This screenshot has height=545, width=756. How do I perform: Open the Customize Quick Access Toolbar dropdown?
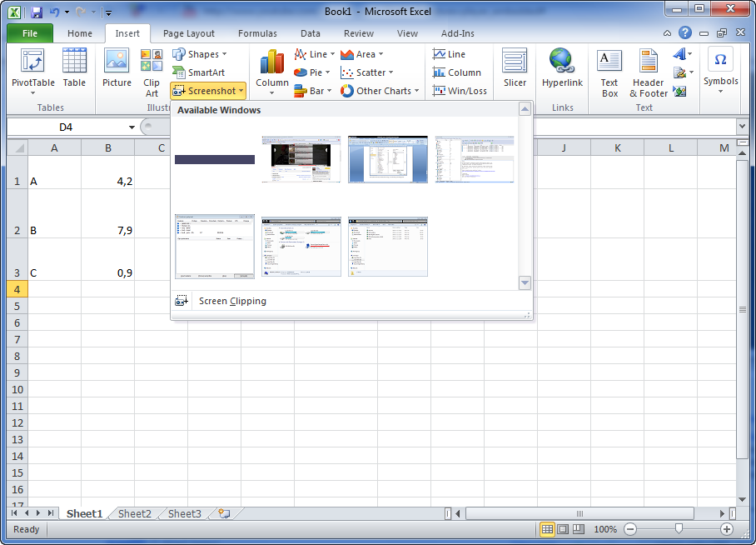pyautogui.click(x=108, y=12)
